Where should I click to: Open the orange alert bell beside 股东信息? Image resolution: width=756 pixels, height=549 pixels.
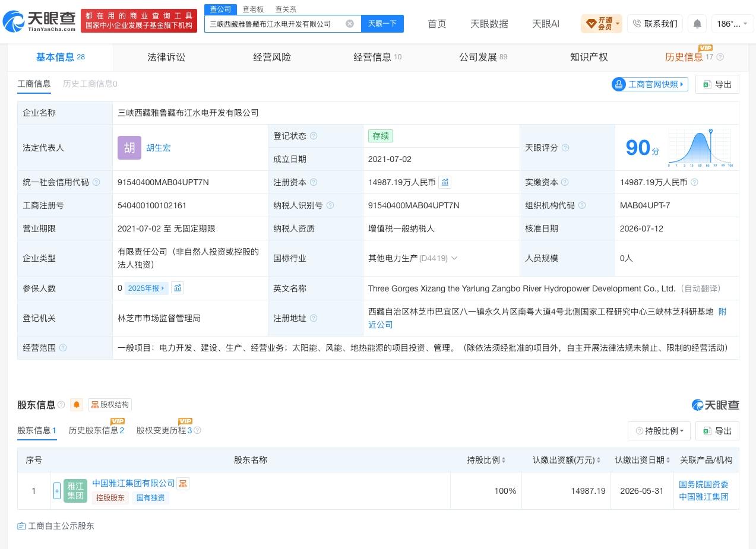point(77,405)
